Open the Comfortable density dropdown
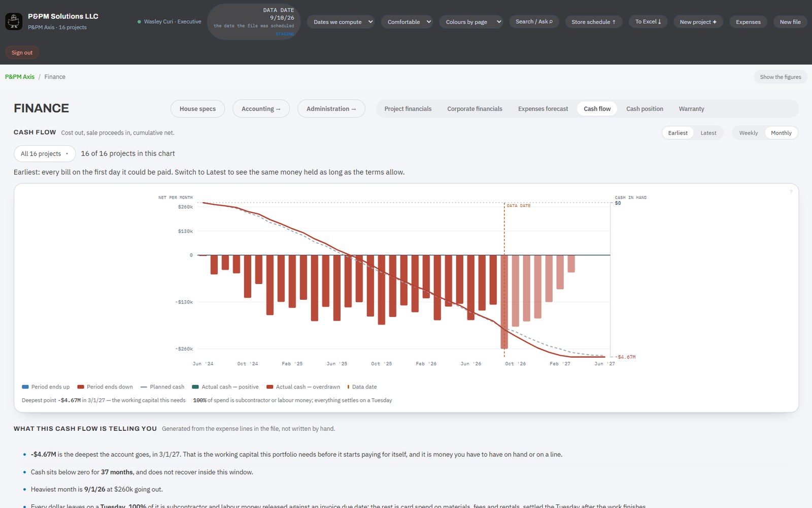Viewport: 812px width, 508px height. pyautogui.click(x=407, y=22)
